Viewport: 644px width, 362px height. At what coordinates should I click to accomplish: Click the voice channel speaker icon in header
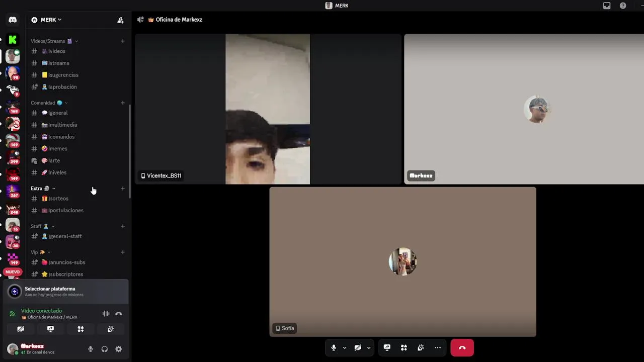pos(140,20)
